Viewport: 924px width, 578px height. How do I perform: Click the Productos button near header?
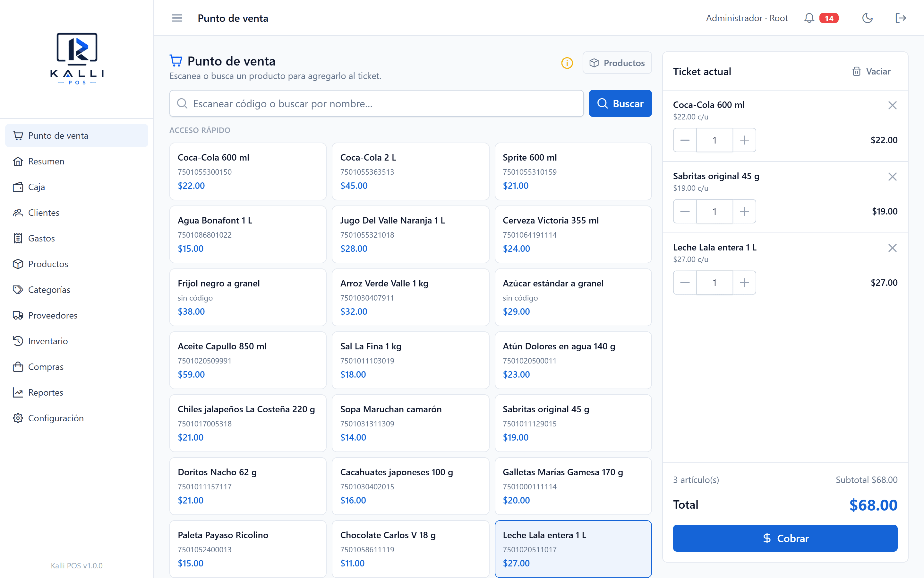(x=617, y=63)
